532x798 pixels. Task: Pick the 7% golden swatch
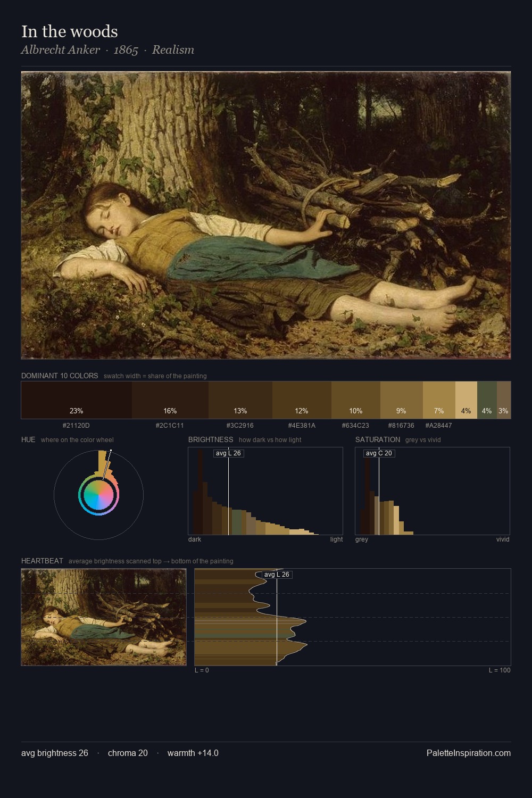pyautogui.click(x=439, y=400)
